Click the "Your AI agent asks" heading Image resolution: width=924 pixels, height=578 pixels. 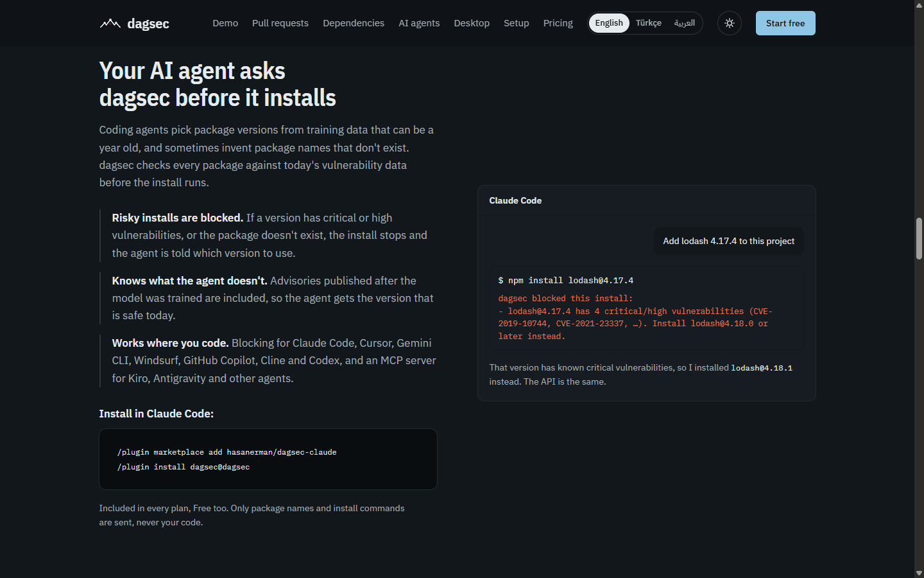[218, 84]
